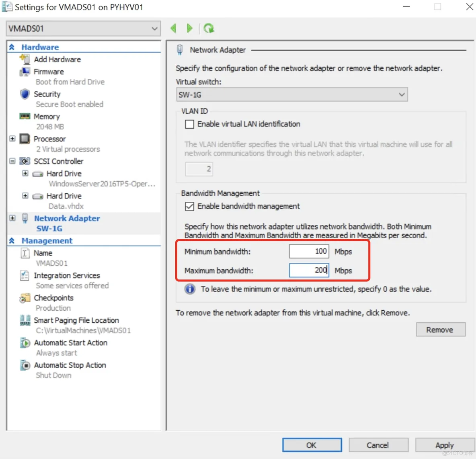
Task: Click the Maximum bandwidth field
Action: click(309, 270)
